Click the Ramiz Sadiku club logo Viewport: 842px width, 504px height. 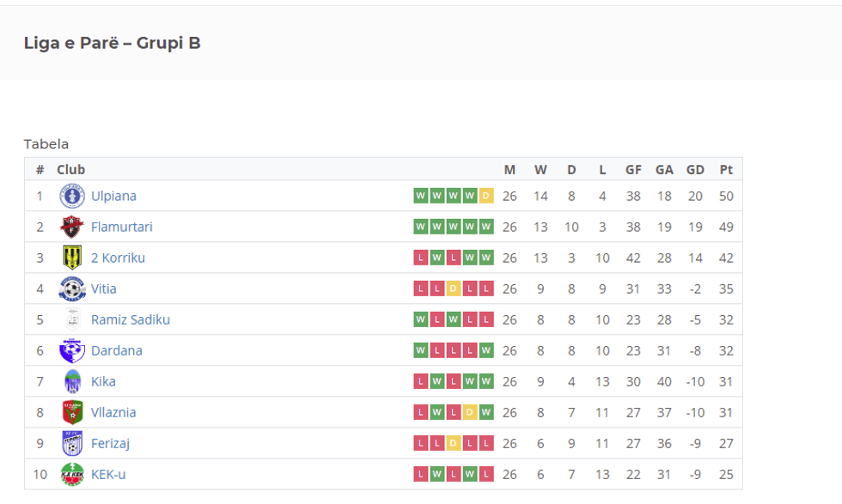(x=72, y=319)
